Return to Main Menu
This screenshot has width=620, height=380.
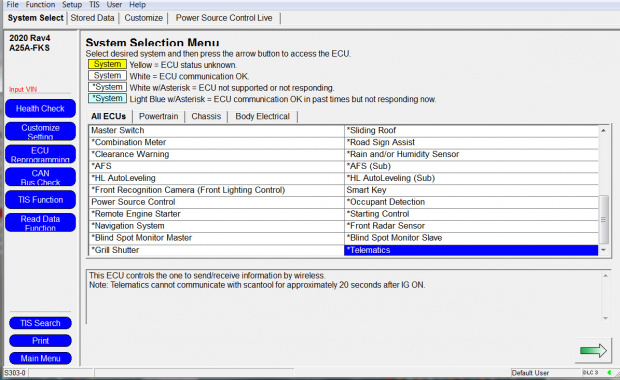40,359
